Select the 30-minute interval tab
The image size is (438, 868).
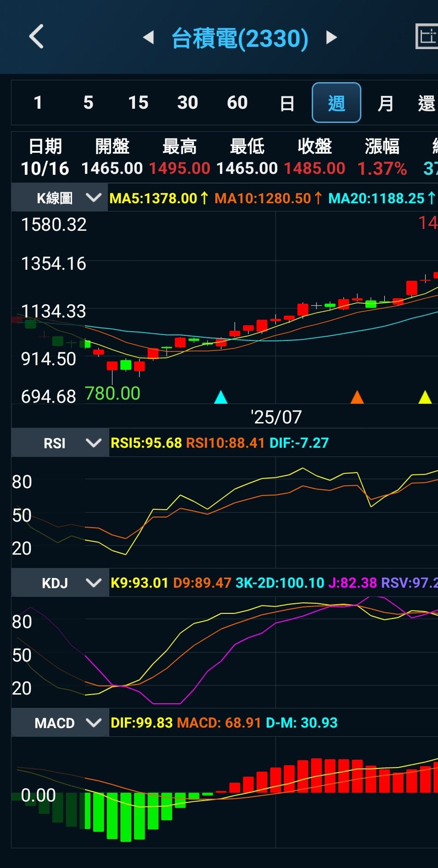(x=188, y=103)
